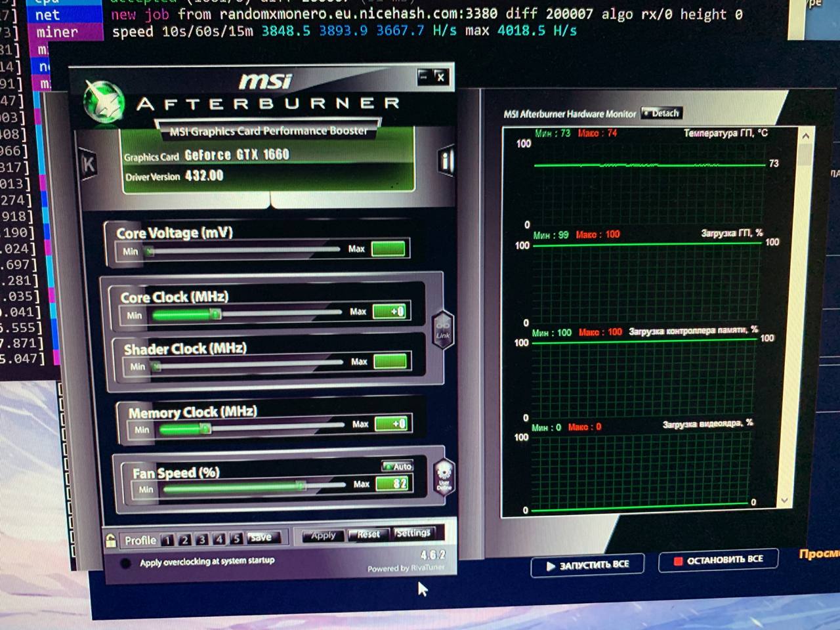This screenshot has width=840, height=630.
Task: Click the Core Voltage slider
Action: click(x=241, y=251)
